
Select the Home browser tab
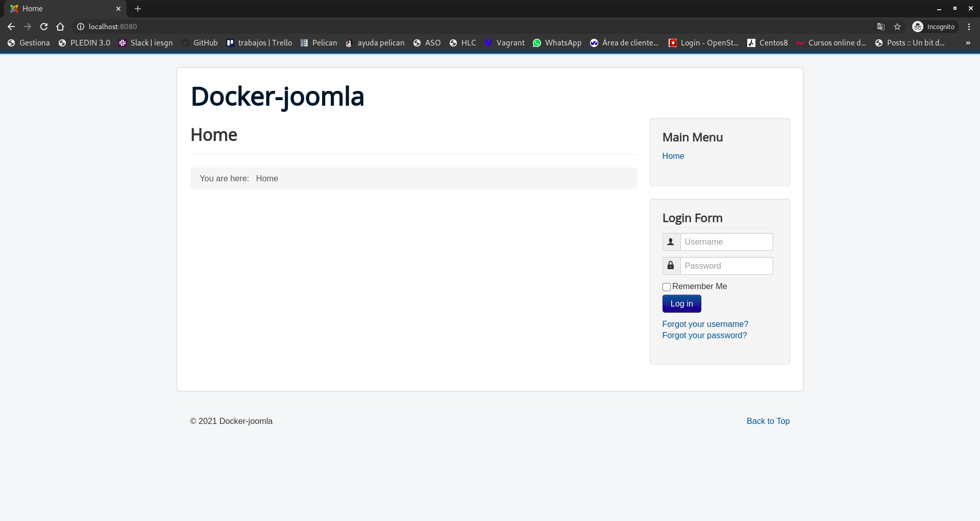[61, 9]
